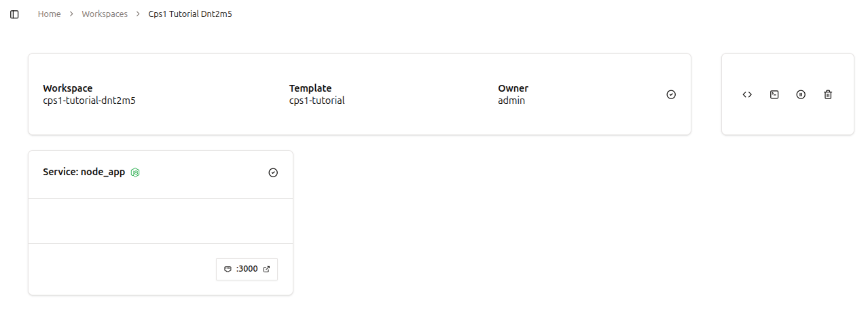The image size is (868, 311).
Task: Click the template name cps1-tutorial
Action: 317,100
